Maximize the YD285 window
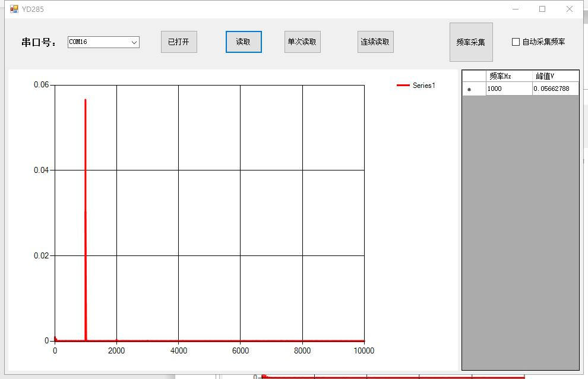 click(x=542, y=9)
